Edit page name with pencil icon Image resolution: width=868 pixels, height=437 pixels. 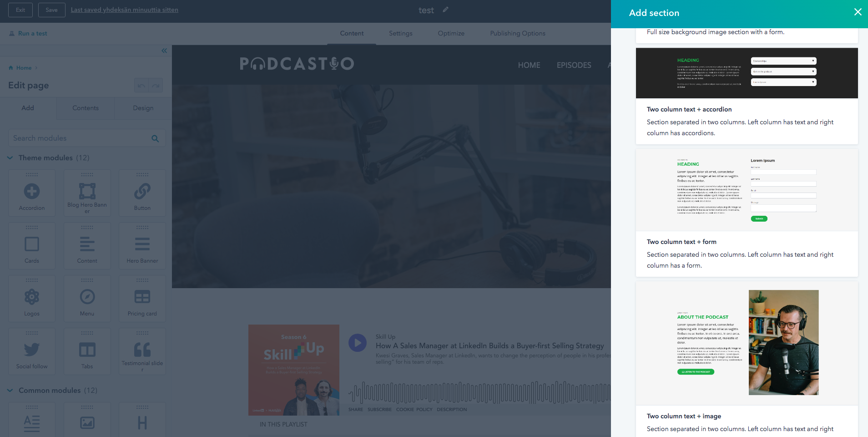(x=445, y=10)
